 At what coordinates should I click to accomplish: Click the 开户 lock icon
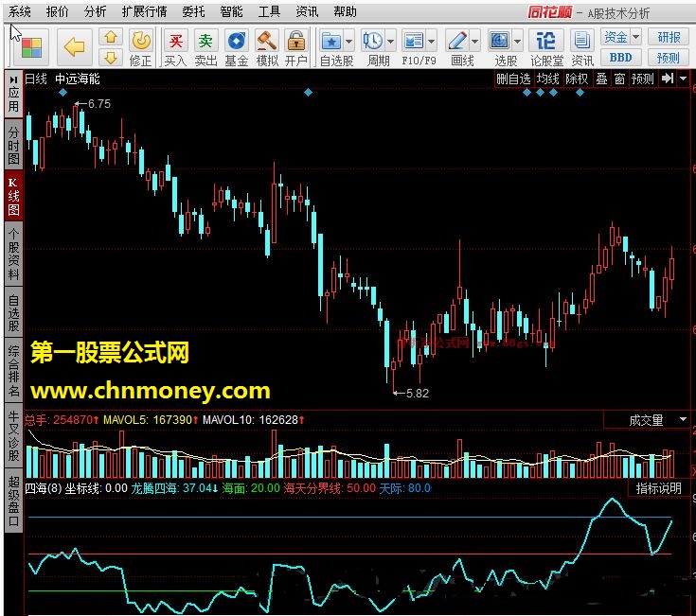pos(296,48)
